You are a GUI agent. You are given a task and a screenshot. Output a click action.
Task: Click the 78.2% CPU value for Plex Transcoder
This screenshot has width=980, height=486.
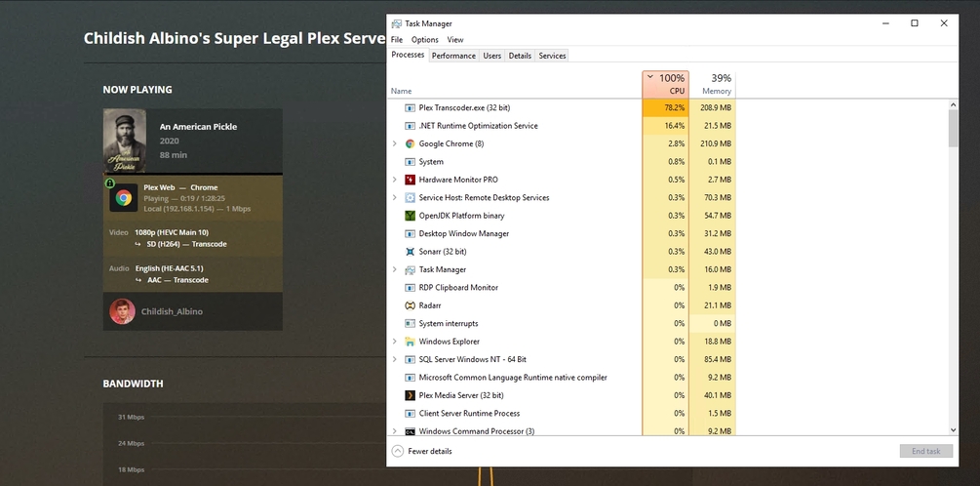675,107
